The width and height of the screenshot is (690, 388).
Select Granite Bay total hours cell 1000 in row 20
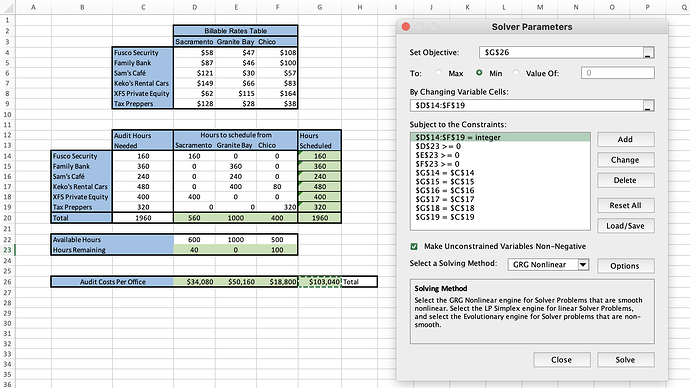tap(236, 218)
